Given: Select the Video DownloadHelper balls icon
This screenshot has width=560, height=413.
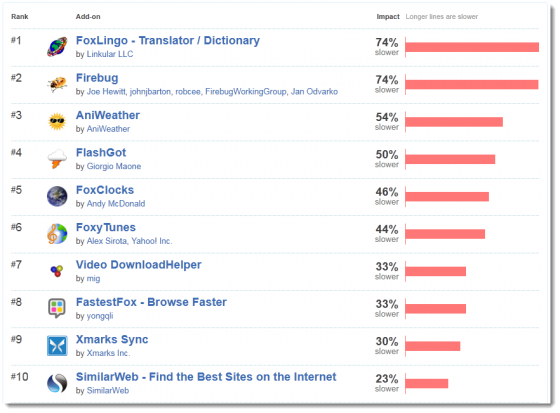Looking at the screenshot, I should pos(57,271).
